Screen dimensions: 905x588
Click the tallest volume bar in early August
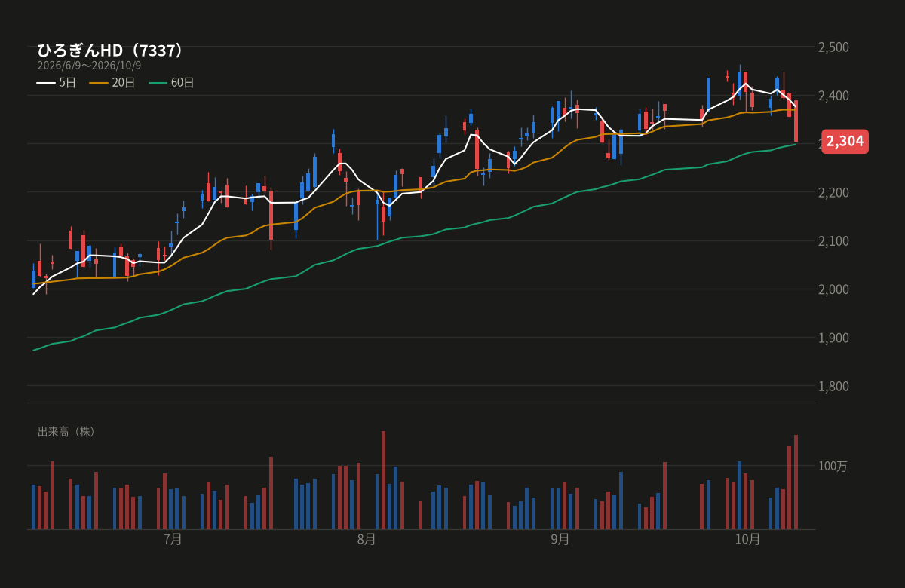click(x=383, y=480)
